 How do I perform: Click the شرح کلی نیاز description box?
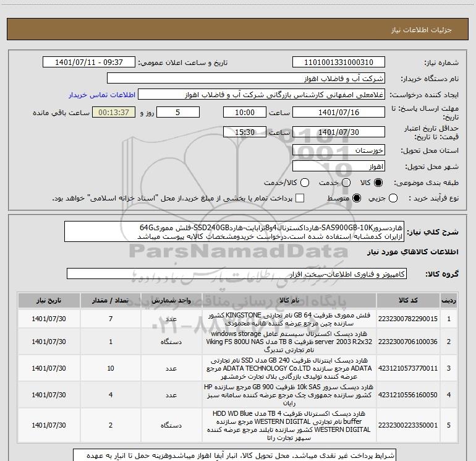[x=234, y=231]
